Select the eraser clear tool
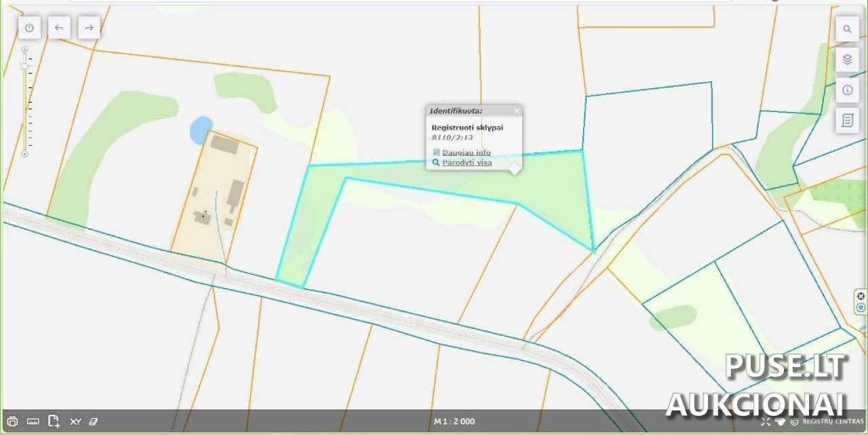Screen dimensions: 868x435 pos(94,421)
